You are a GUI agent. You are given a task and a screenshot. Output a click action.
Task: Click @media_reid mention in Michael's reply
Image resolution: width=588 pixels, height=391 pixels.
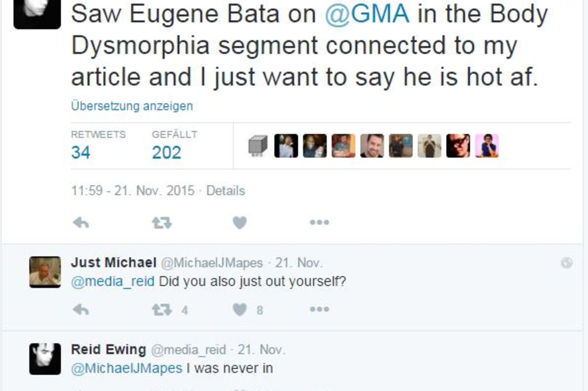coord(113,281)
